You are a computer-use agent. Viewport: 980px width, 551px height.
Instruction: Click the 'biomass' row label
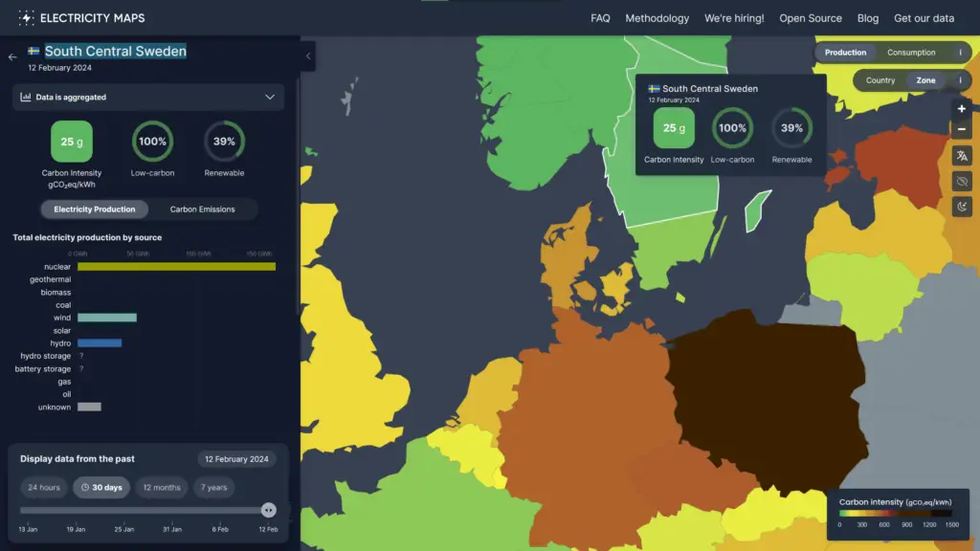(56, 293)
